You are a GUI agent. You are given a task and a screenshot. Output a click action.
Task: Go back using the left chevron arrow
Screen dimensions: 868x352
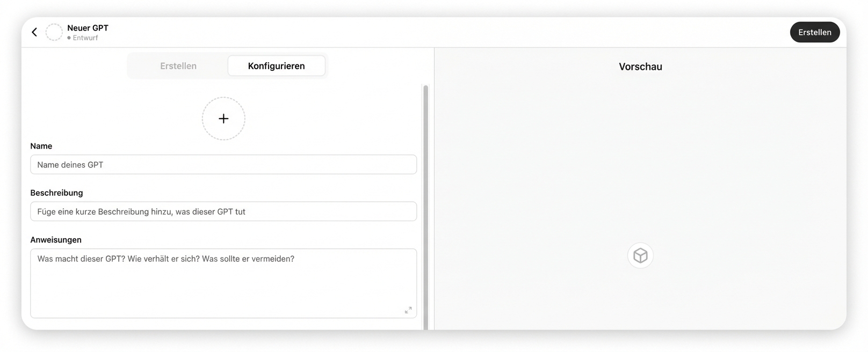click(x=34, y=32)
